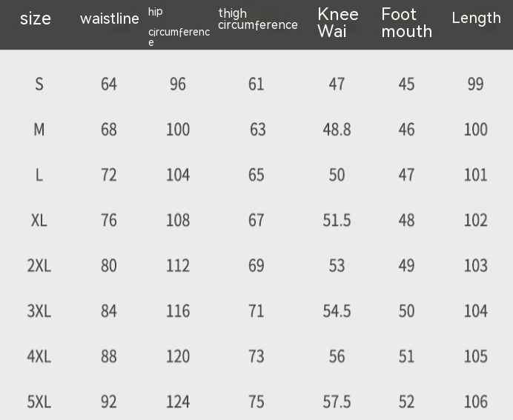Viewport: 513px width, 420px height.
Task: Select the "thigh circumference" header
Action: [x=257, y=19]
